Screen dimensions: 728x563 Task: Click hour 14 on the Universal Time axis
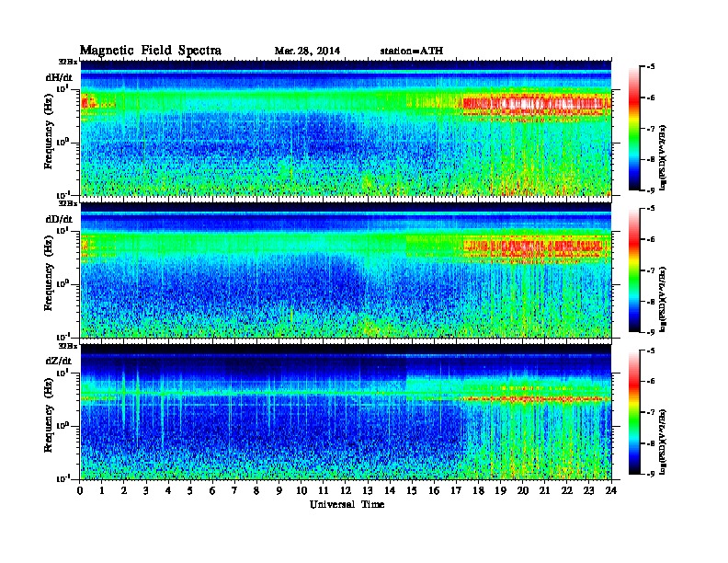click(390, 490)
